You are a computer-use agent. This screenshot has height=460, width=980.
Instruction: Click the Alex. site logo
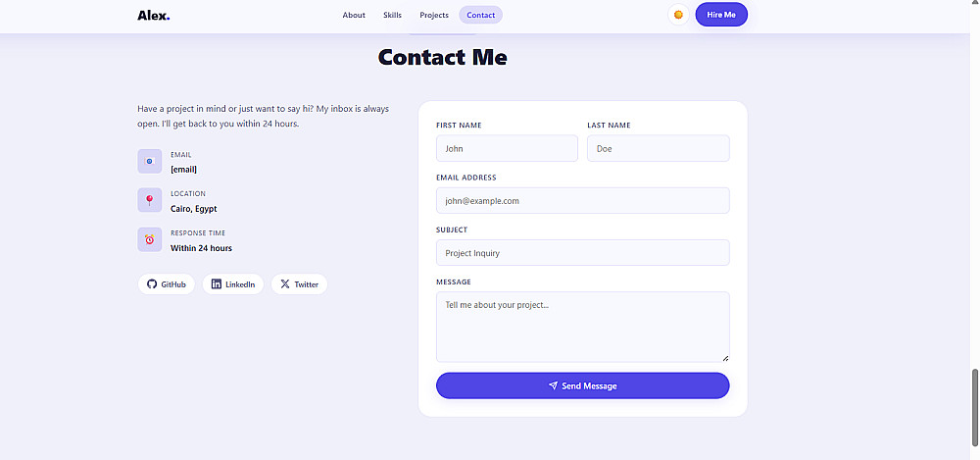(153, 15)
